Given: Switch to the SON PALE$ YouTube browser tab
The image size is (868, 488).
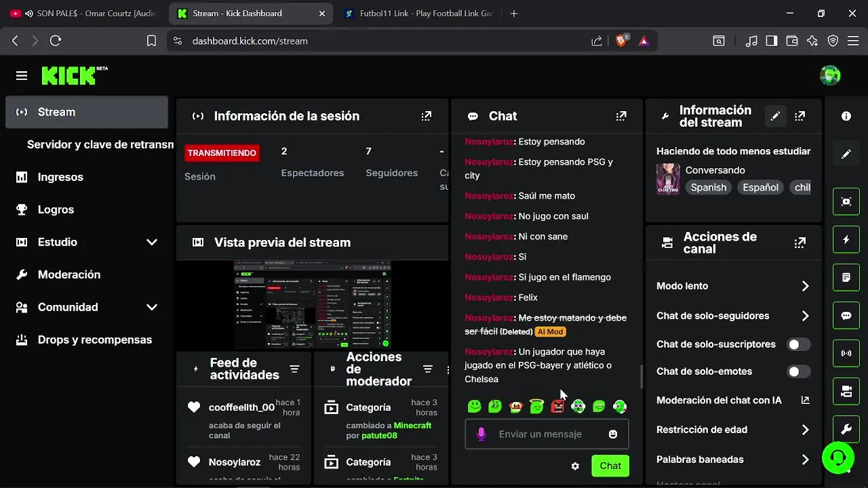Looking at the screenshot, I should pos(83,14).
